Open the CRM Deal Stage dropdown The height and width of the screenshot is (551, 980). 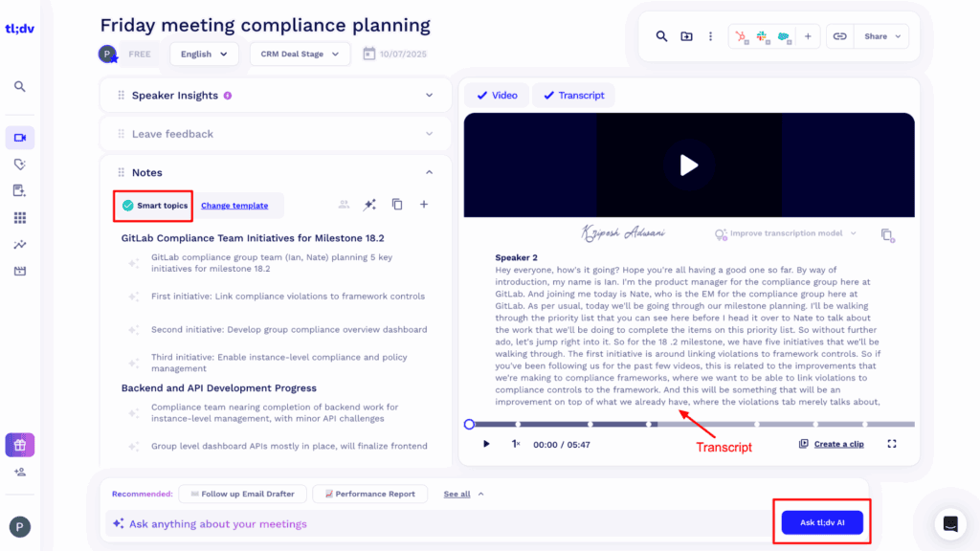tap(300, 54)
